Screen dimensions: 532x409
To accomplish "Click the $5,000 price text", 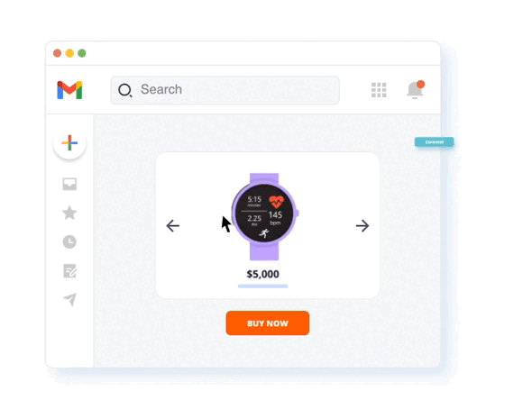I will tap(263, 274).
